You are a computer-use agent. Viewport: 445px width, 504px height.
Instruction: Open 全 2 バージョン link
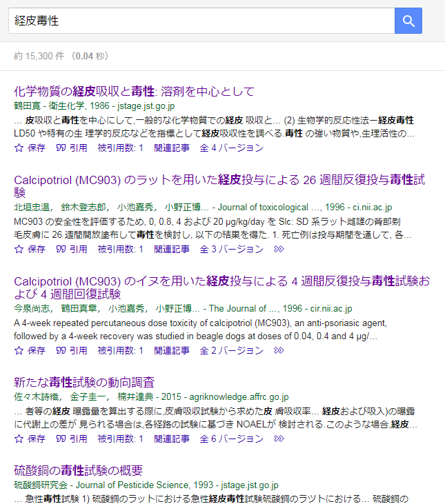(x=232, y=350)
